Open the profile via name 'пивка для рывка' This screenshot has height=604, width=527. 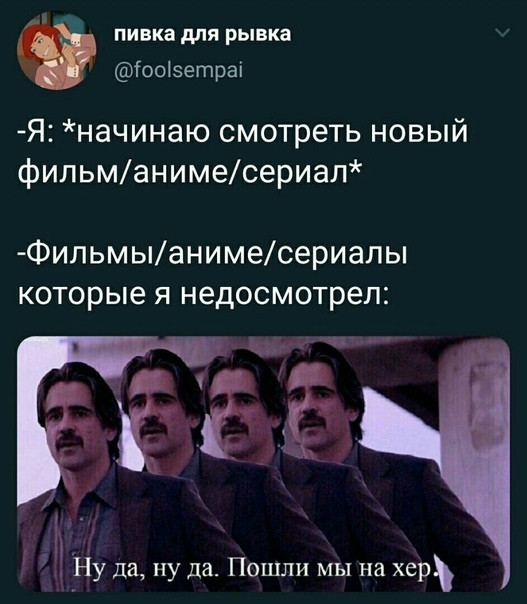pyautogui.click(x=203, y=35)
